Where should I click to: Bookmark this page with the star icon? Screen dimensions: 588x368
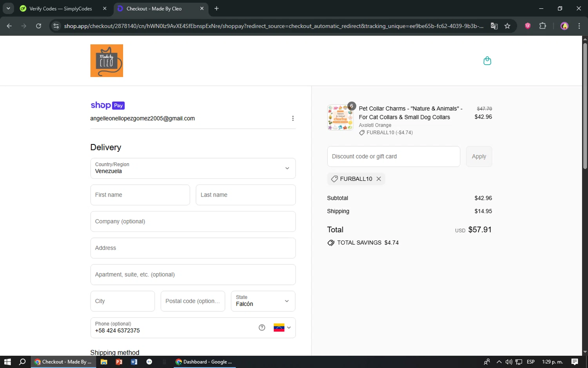507,26
